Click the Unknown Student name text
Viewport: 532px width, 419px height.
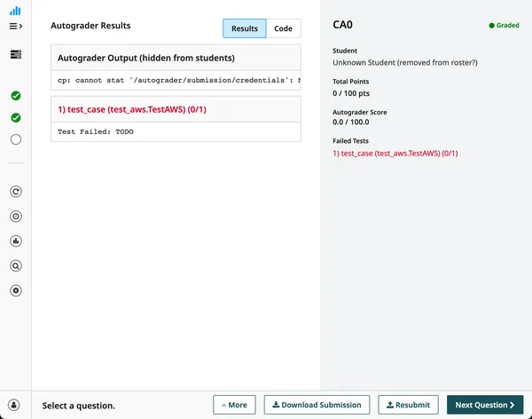point(405,62)
